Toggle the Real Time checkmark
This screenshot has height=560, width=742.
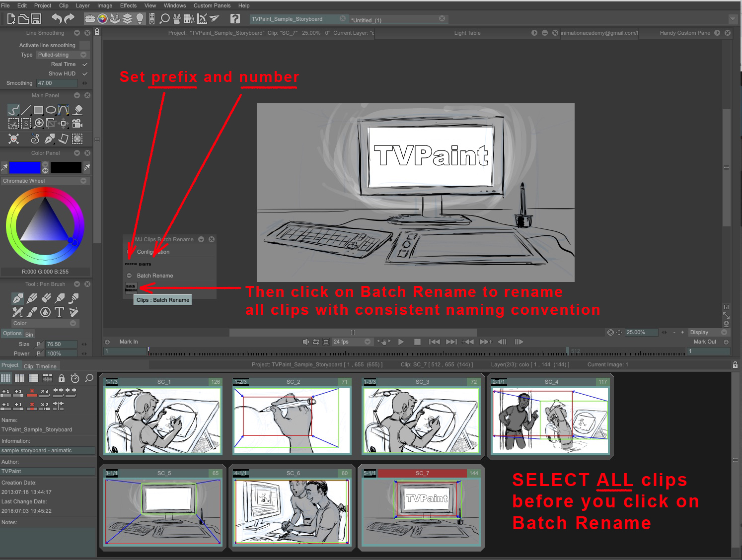[x=85, y=64]
